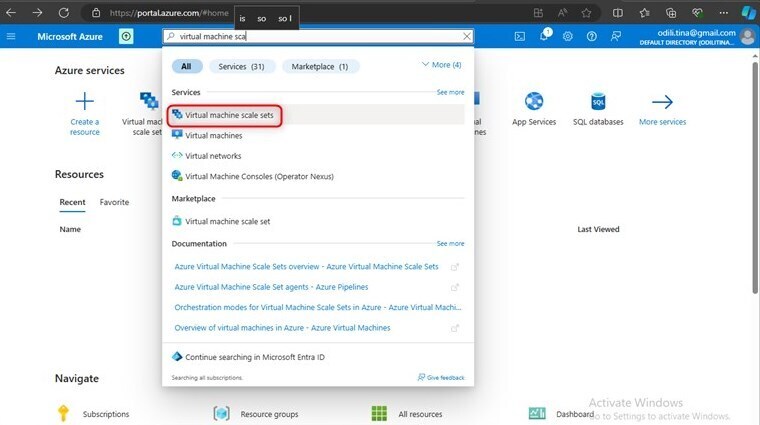Image resolution: width=760 pixels, height=425 pixels.
Task: Click external-link icon beside Overview of virtual machines
Action: click(455, 328)
